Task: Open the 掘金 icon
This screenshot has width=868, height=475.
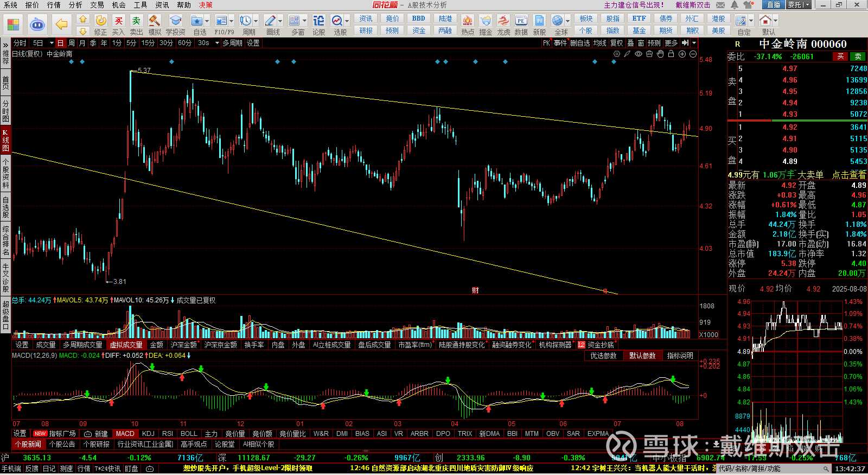Action: pyautogui.click(x=486, y=25)
